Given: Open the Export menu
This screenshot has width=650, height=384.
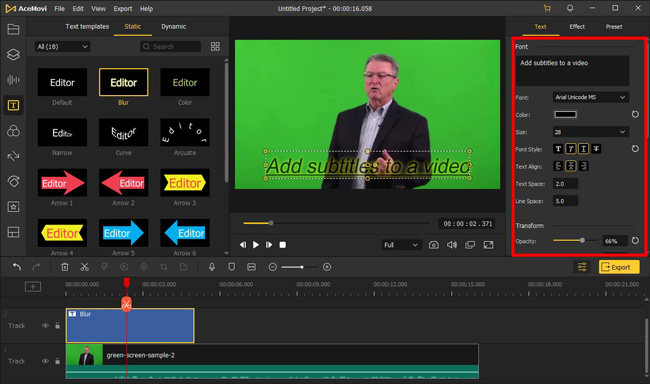Looking at the screenshot, I should click(x=123, y=8).
